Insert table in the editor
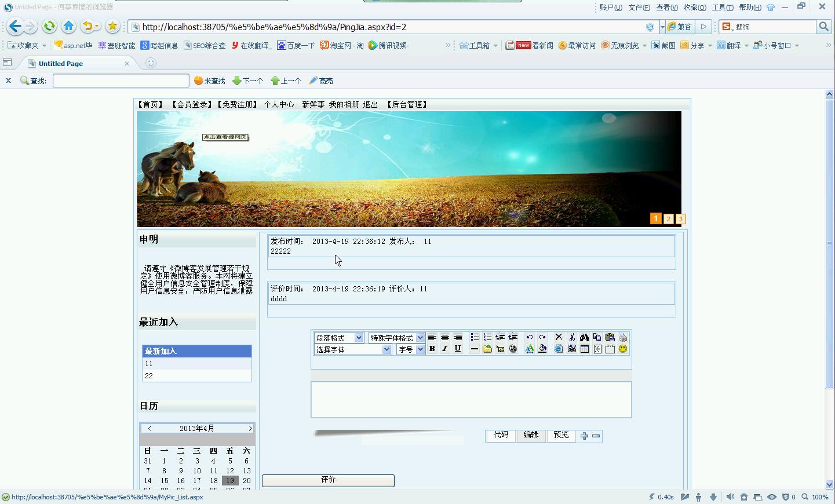The width and height of the screenshot is (835, 504). [x=585, y=349]
